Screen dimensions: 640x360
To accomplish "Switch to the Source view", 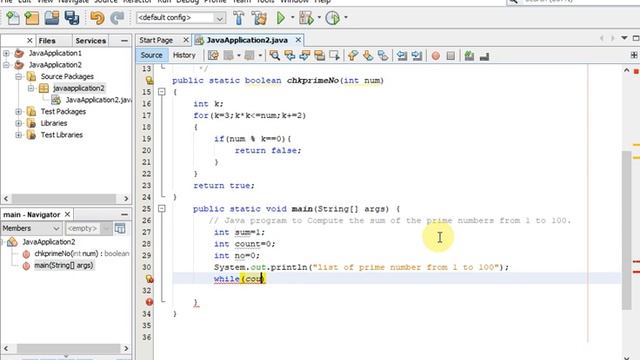I will [151, 55].
